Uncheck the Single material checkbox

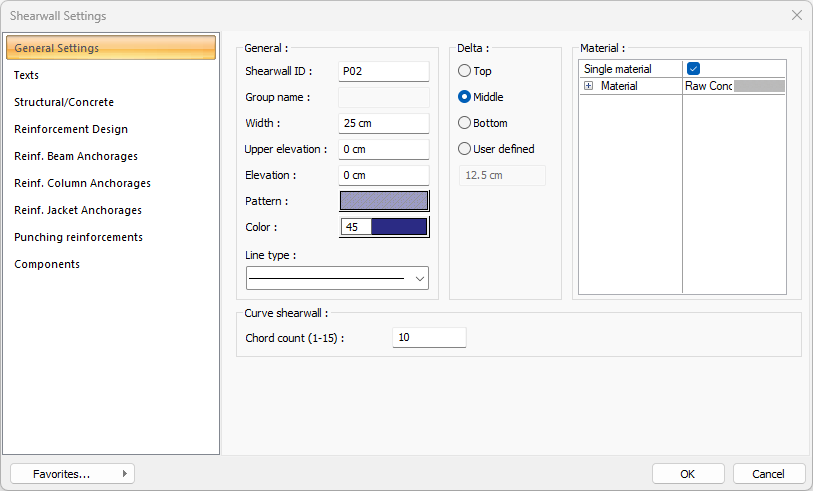point(693,69)
